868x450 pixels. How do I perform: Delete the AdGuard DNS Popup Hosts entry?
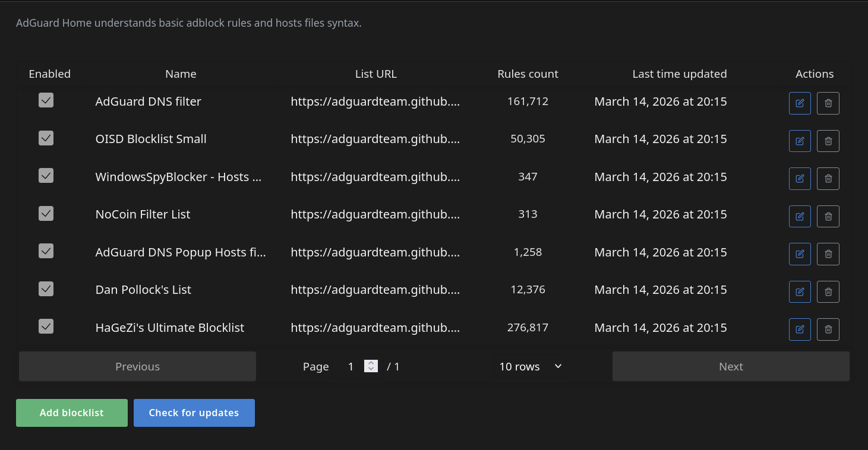(x=828, y=254)
